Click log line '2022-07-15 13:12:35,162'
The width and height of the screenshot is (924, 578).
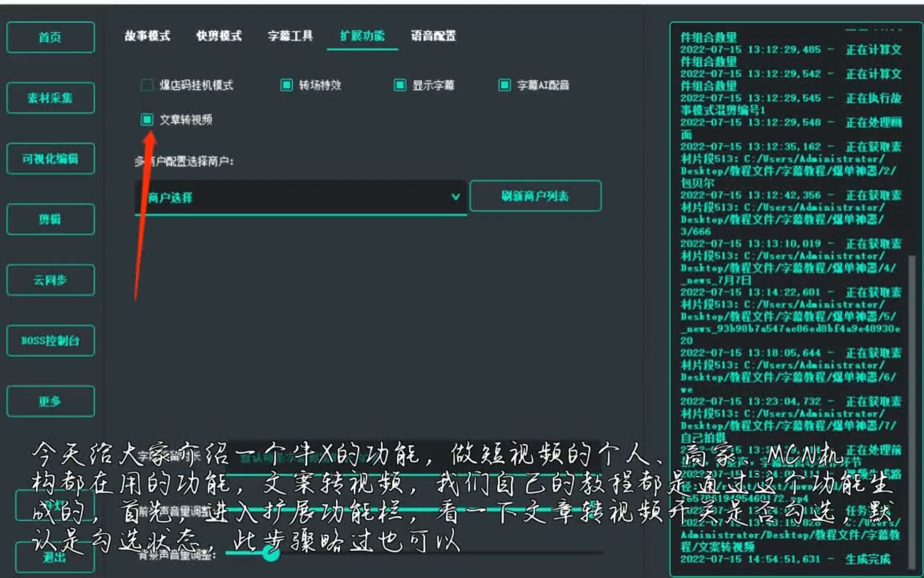750,147
